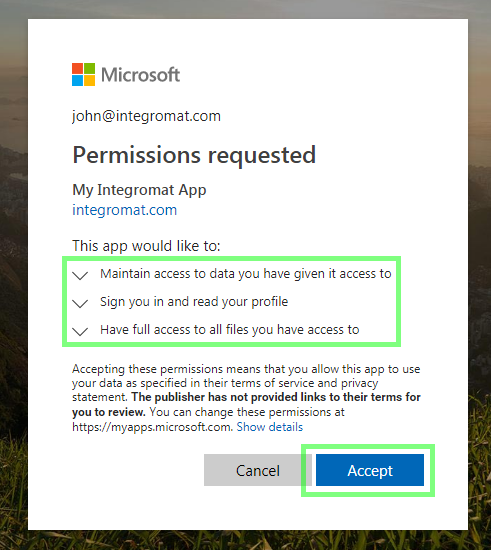Image resolution: width=491 pixels, height=550 pixels.
Task: Click the bold publisher terms warning text
Action: point(246,404)
